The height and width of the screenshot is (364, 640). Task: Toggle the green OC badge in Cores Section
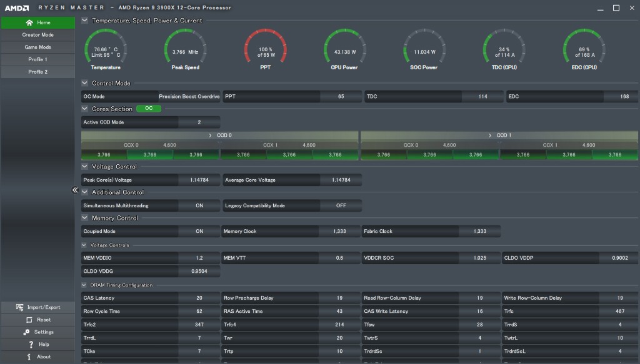pos(149,109)
